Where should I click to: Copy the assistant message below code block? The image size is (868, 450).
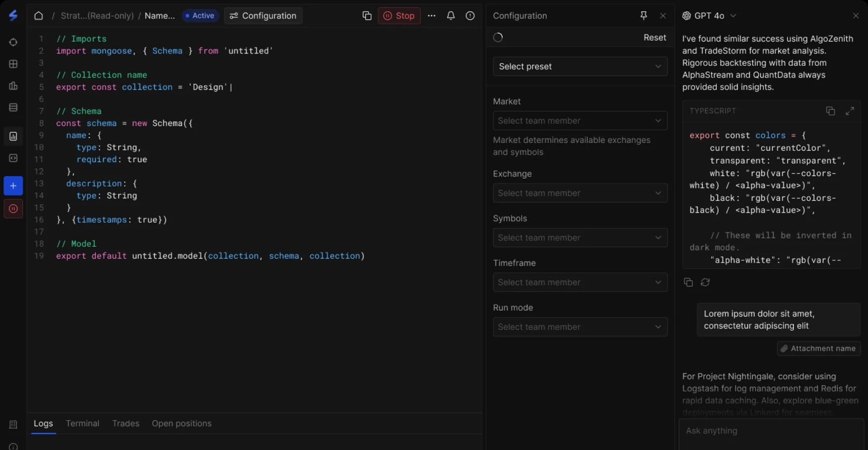tap(688, 282)
